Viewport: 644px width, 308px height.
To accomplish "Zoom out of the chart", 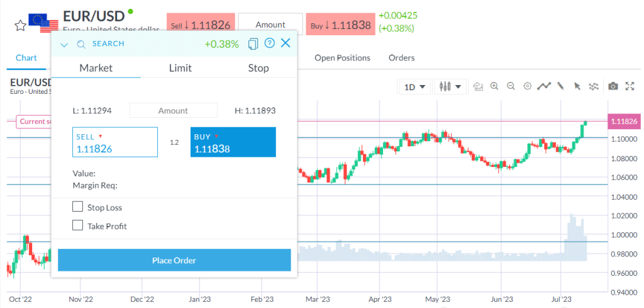I will coord(511,86).
